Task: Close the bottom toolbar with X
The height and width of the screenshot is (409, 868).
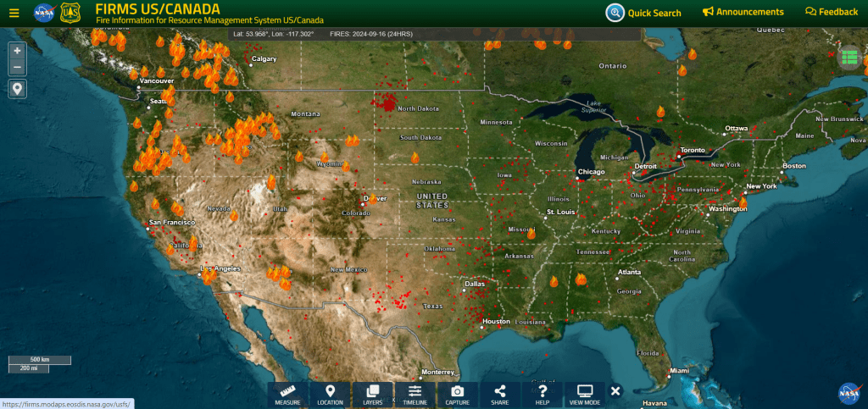Action: (616, 391)
